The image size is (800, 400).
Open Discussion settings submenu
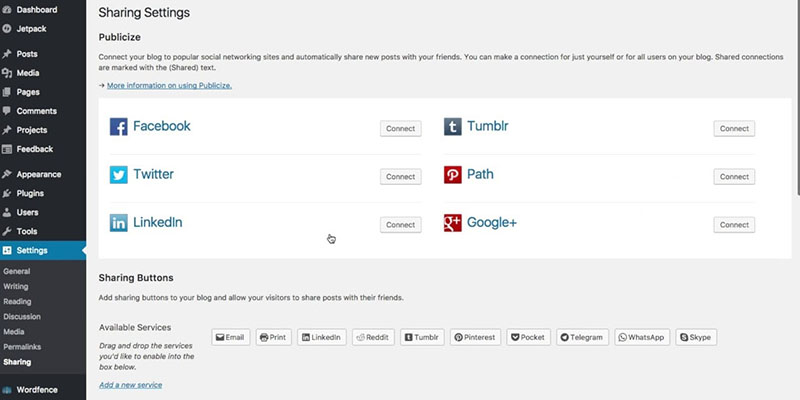pyautogui.click(x=22, y=317)
